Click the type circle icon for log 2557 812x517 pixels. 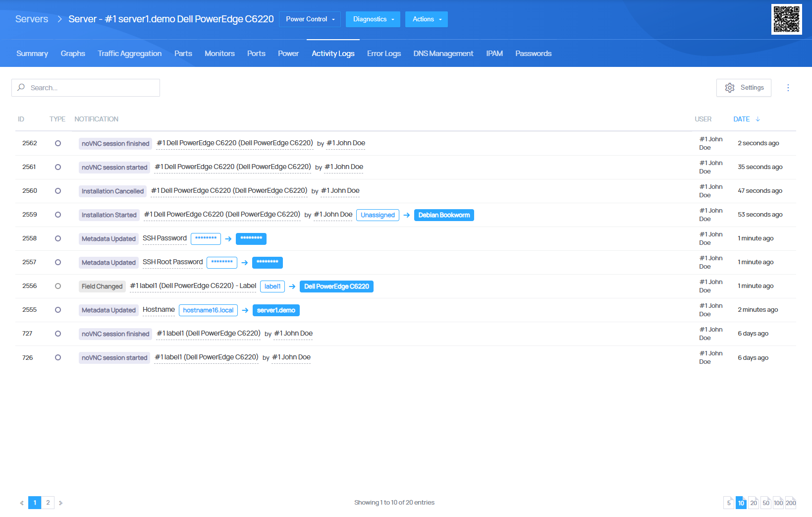coord(58,262)
